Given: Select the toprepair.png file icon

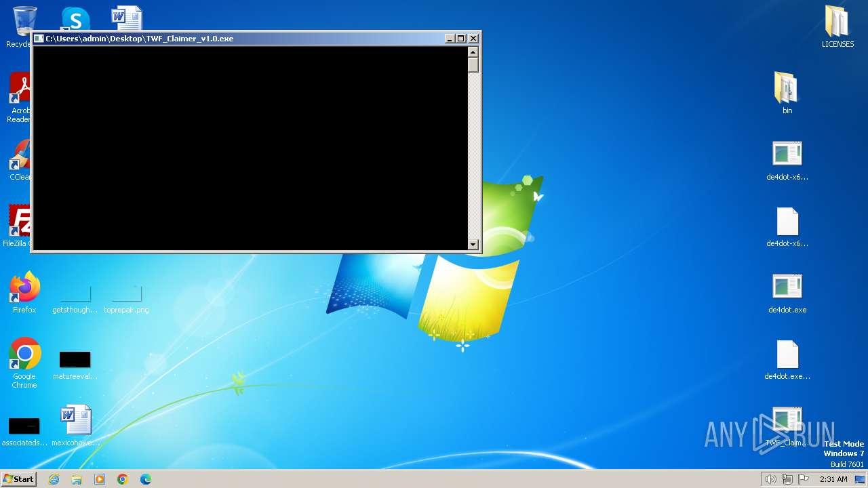Looking at the screenshot, I should [126, 300].
